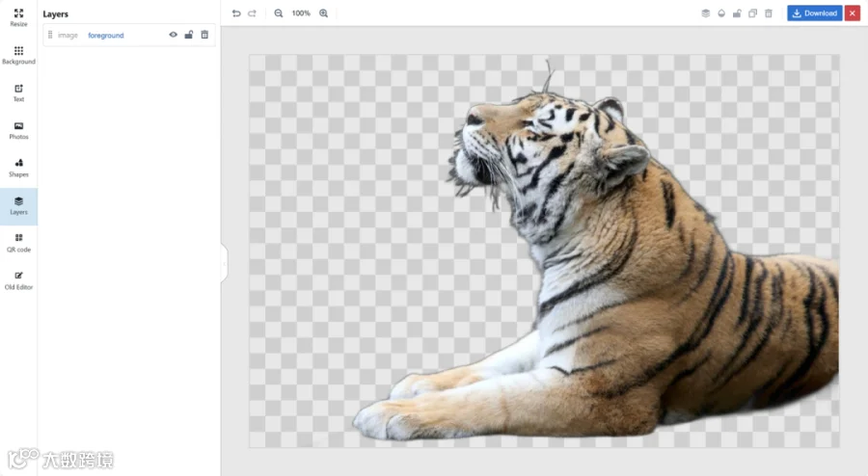Image resolution: width=868 pixels, height=476 pixels.
Task: Open the QR code tool
Action: [18, 243]
